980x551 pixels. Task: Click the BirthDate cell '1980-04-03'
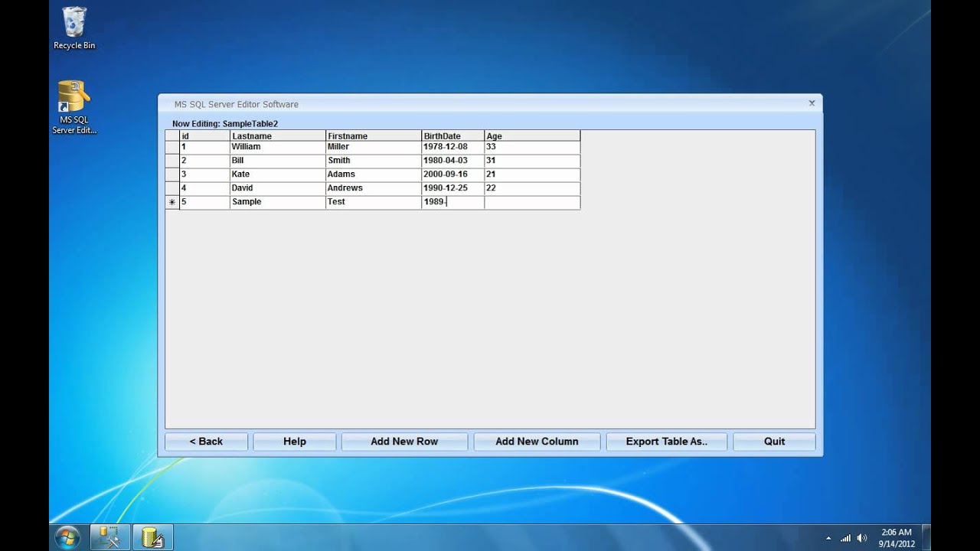[x=452, y=161]
